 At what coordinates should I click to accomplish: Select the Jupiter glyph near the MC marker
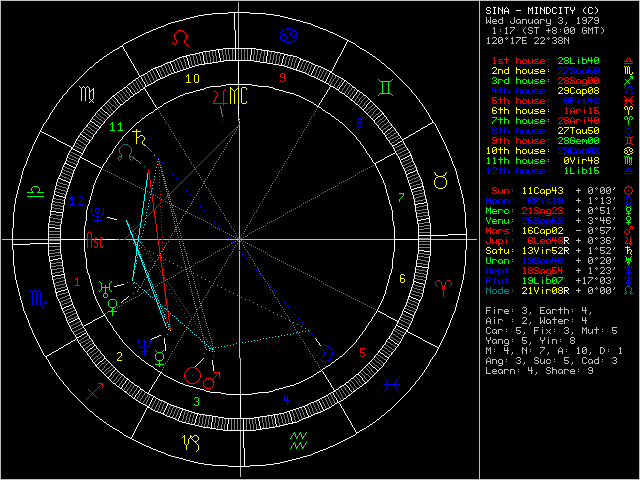pyautogui.click(x=219, y=97)
